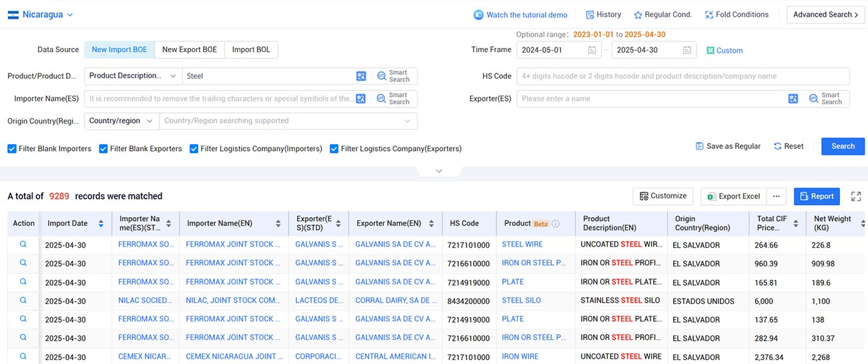Viewport: 868px width, 364px height.
Task: Open STEEL SILO product link
Action: coord(521,301)
